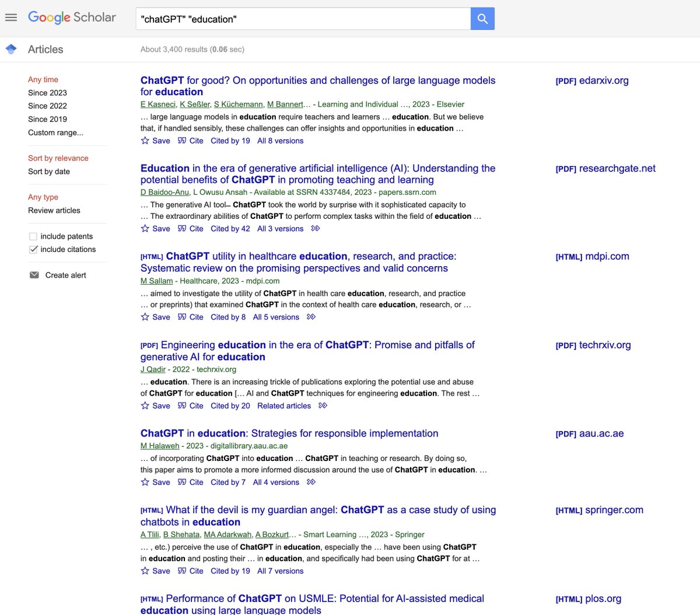Expand more links for Baidoo-Anu article
700x615 pixels.
[x=316, y=229]
